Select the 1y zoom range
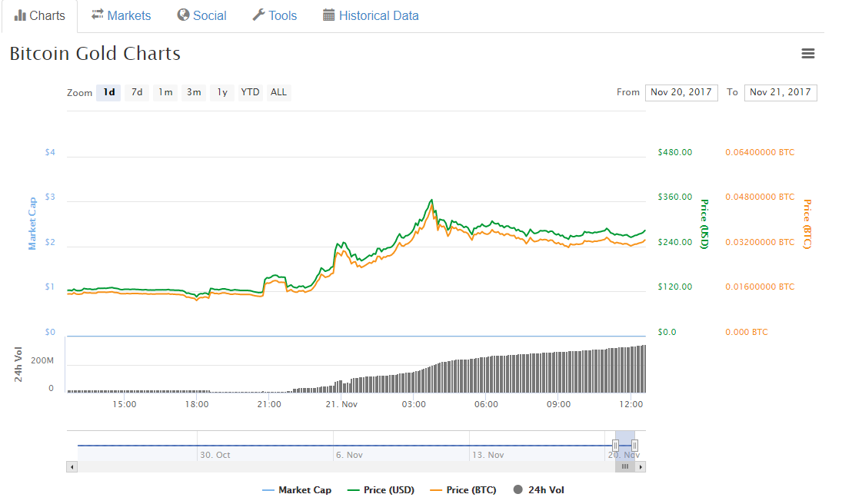Viewport: 842px width, 504px height. 222,92
